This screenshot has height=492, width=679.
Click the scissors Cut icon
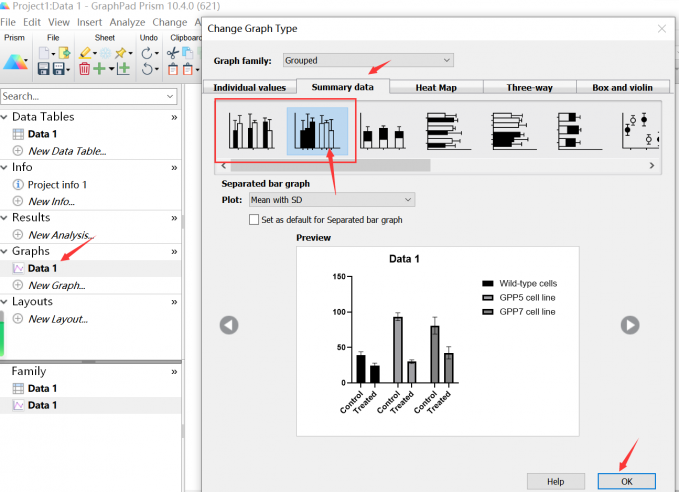point(172,53)
